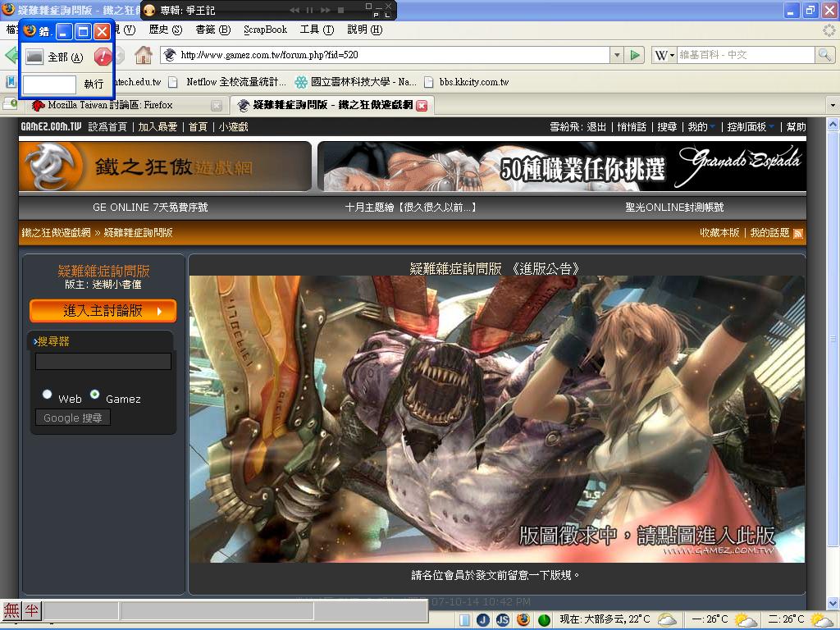
Task: Click GE ONLINE 7天免費序號 link
Action: [150, 208]
